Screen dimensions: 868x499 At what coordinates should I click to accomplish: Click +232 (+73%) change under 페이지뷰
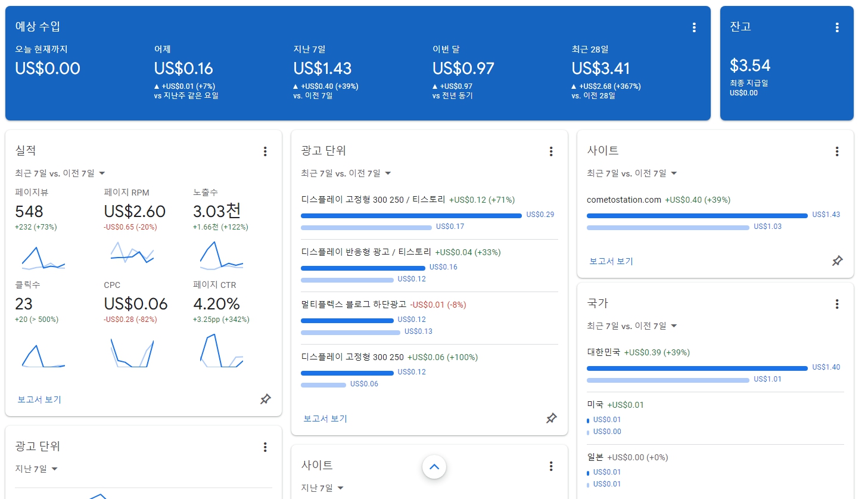tap(36, 227)
